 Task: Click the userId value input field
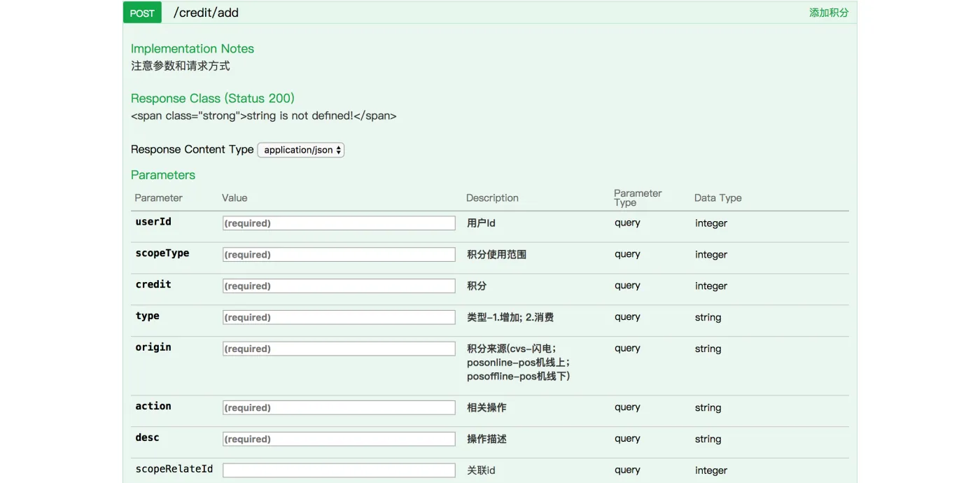339,223
